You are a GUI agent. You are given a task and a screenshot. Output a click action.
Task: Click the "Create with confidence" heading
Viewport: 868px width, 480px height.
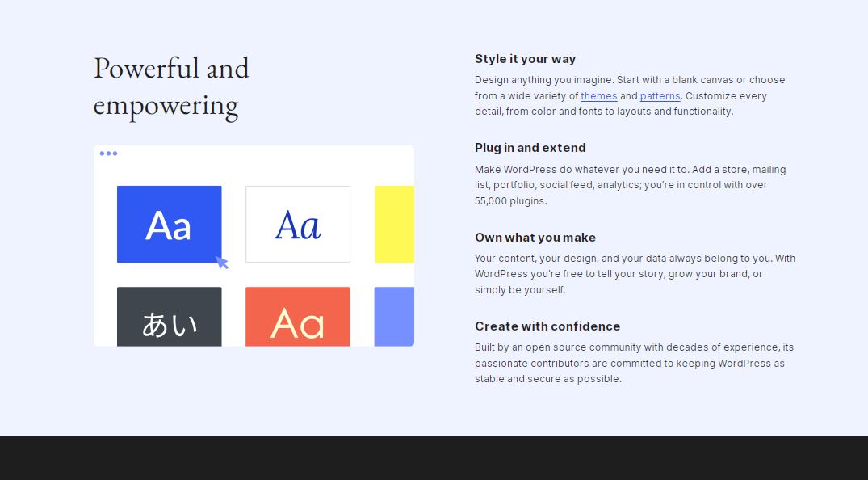tap(547, 326)
